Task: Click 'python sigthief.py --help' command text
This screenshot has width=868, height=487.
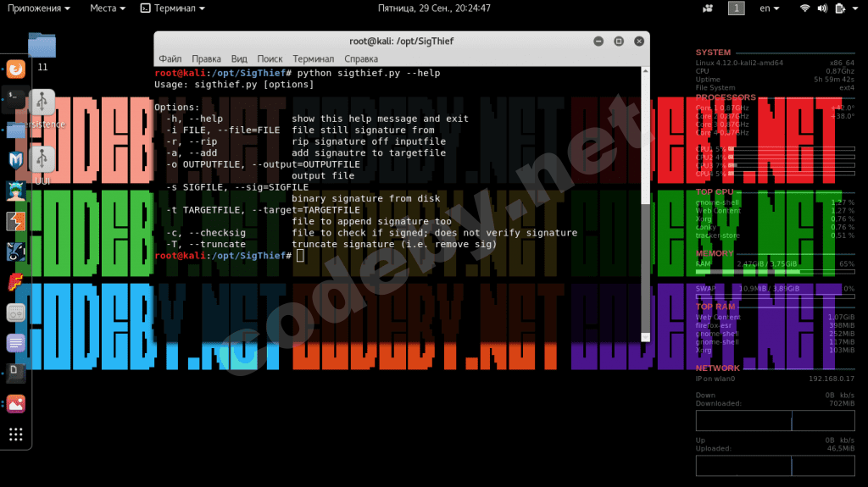Action: [x=369, y=73]
